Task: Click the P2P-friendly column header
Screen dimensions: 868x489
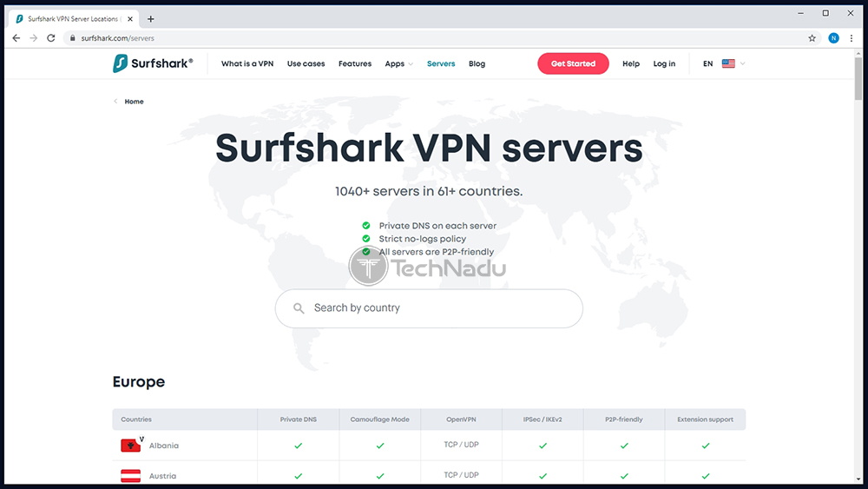Action: point(624,420)
